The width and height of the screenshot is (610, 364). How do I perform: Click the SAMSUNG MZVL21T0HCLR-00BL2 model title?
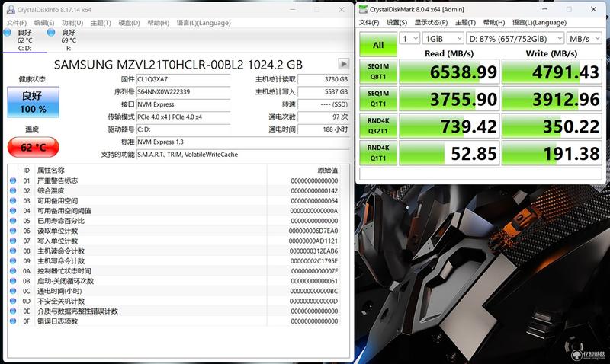pyautogui.click(x=178, y=65)
